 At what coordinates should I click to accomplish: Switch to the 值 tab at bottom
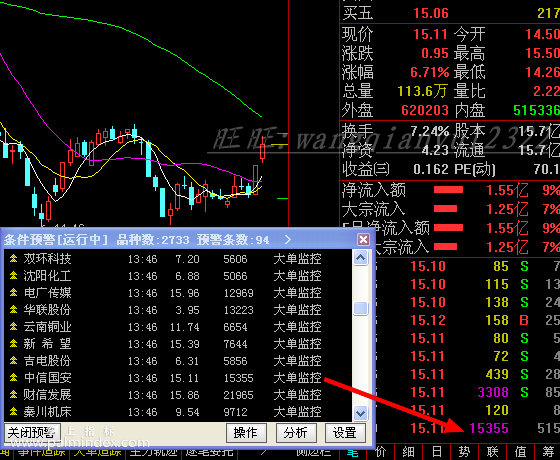[x=520, y=452]
